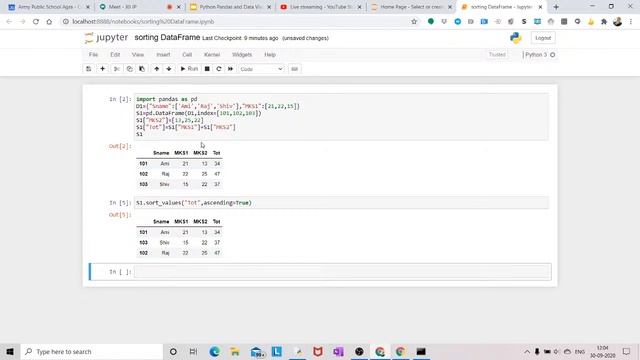Open the Chrome three-dot menu
640x360 pixels.
[631, 22]
